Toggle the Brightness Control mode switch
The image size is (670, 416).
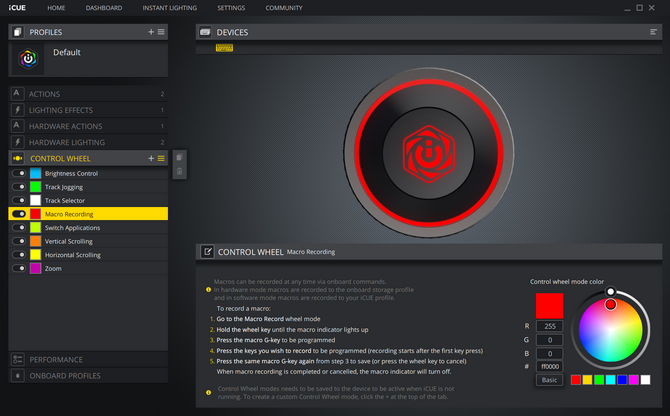[19, 173]
